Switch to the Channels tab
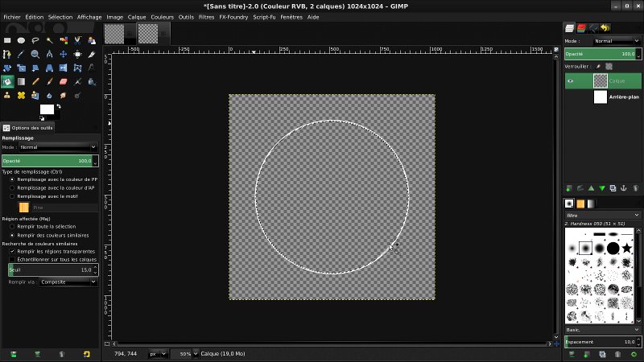The height and width of the screenshot is (362, 644). [581, 28]
